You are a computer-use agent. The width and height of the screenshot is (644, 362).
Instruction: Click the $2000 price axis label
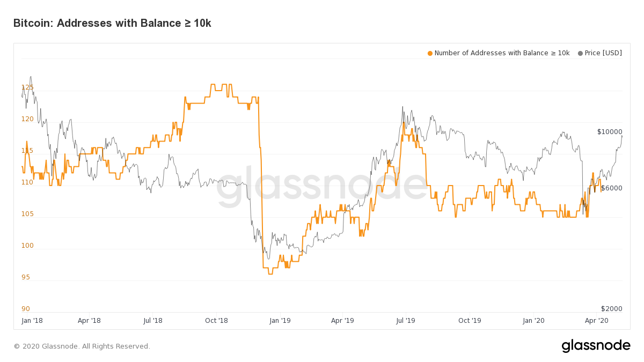612,309
